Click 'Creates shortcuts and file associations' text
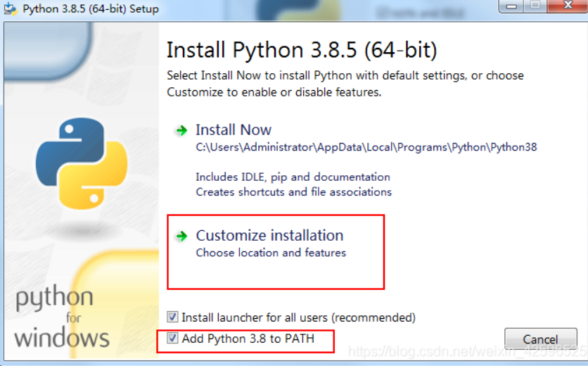This screenshot has width=588, height=366. [x=293, y=192]
